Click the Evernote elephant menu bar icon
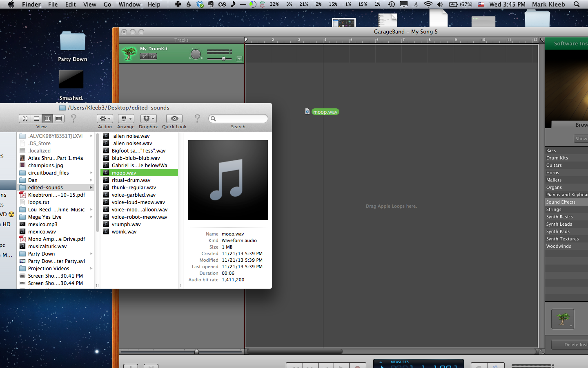This screenshot has height=368, width=588. click(211, 4)
